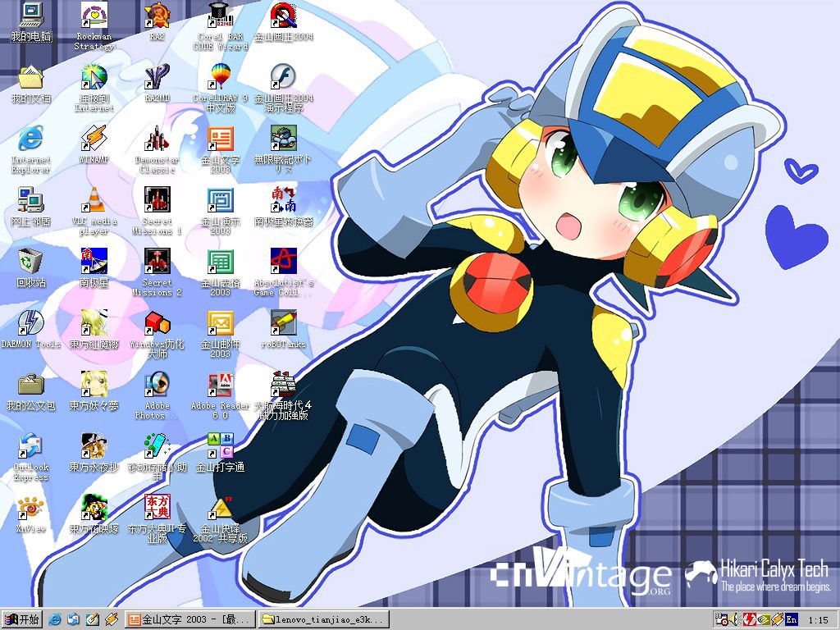The width and height of the screenshot is (840, 630).
Task: Launch Adobe Reader 6.0 shortcut
Action: click(x=220, y=396)
